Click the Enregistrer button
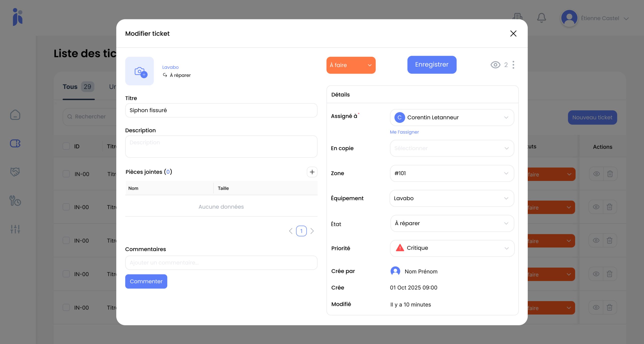The width and height of the screenshot is (644, 344). pos(432,65)
